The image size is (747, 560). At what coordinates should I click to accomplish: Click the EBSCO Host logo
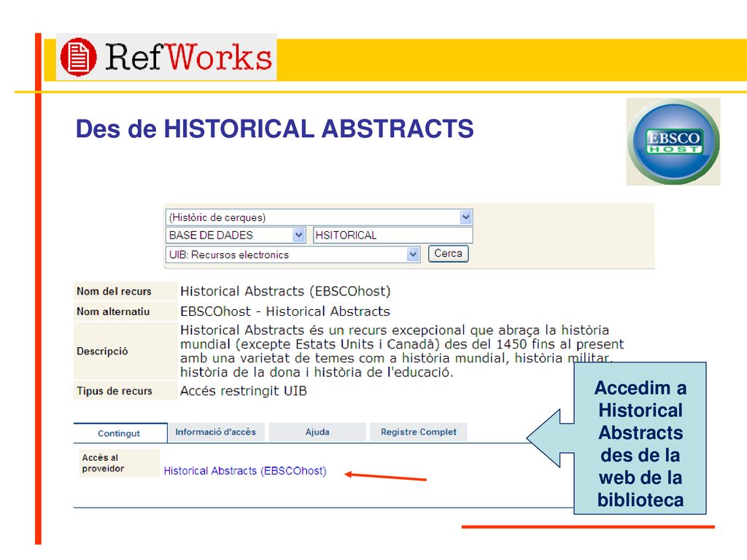pos(673,142)
